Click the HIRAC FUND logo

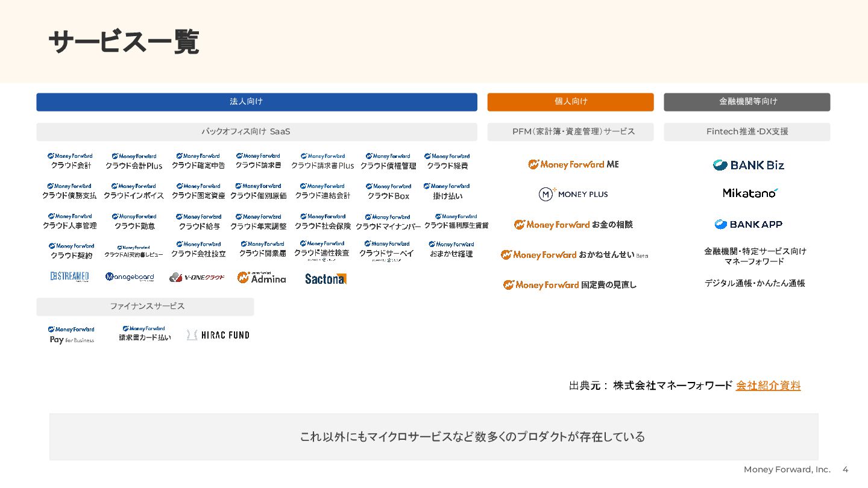(218, 335)
